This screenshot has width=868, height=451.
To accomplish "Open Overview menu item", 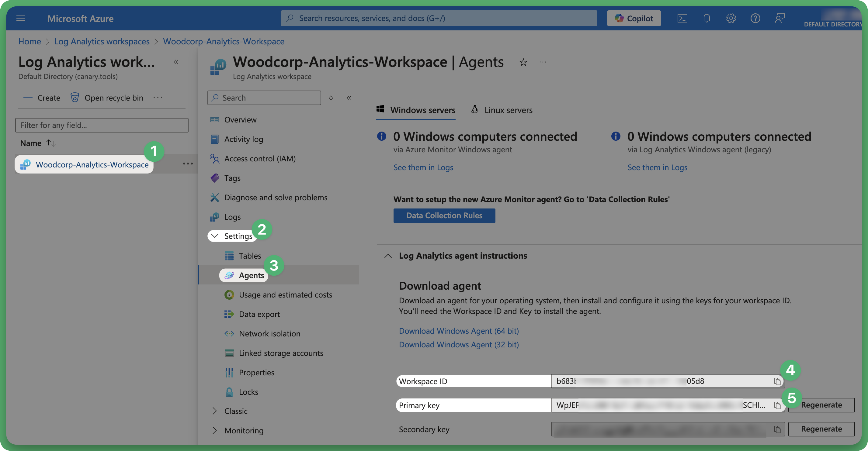I will [x=240, y=119].
